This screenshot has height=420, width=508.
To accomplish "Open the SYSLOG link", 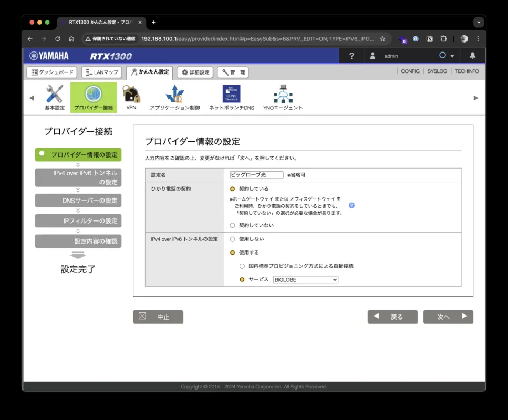I will pyautogui.click(x=437, y=71).
